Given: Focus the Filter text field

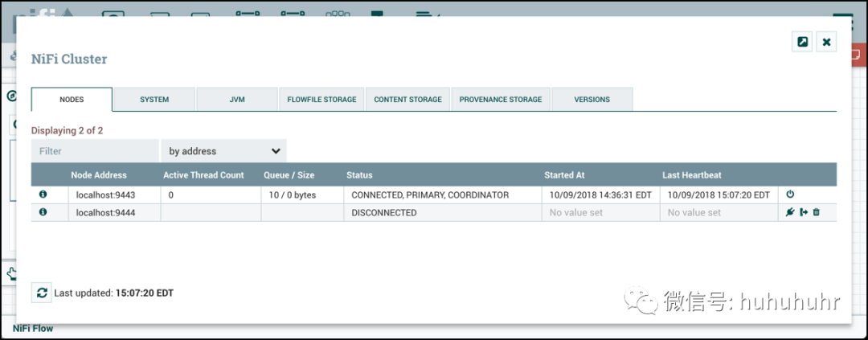Looking at the screenshot, I should pos(95,150).
